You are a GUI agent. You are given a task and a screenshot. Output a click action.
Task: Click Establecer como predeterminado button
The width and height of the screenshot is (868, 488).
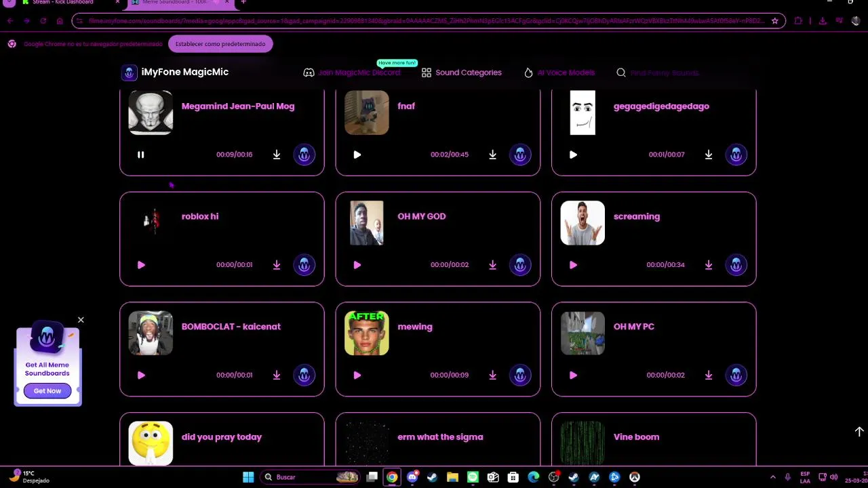pyautogui.click(x=220, y=44)
